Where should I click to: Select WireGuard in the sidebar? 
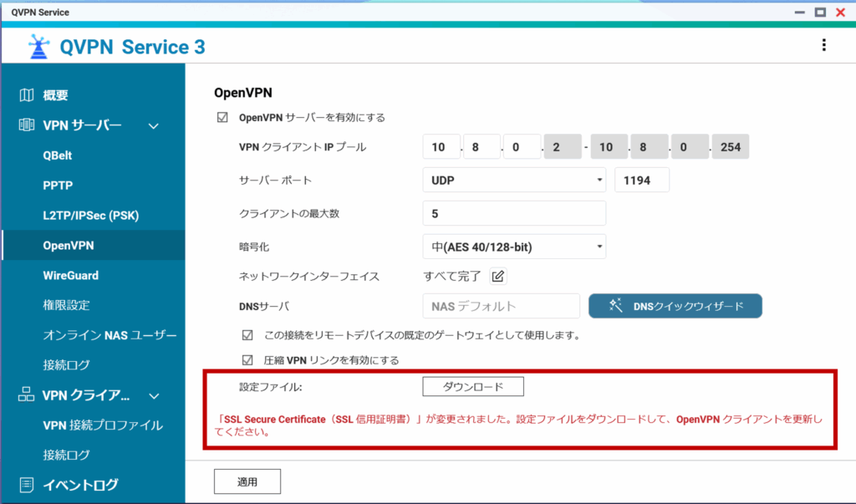click(x=70, y=275)
